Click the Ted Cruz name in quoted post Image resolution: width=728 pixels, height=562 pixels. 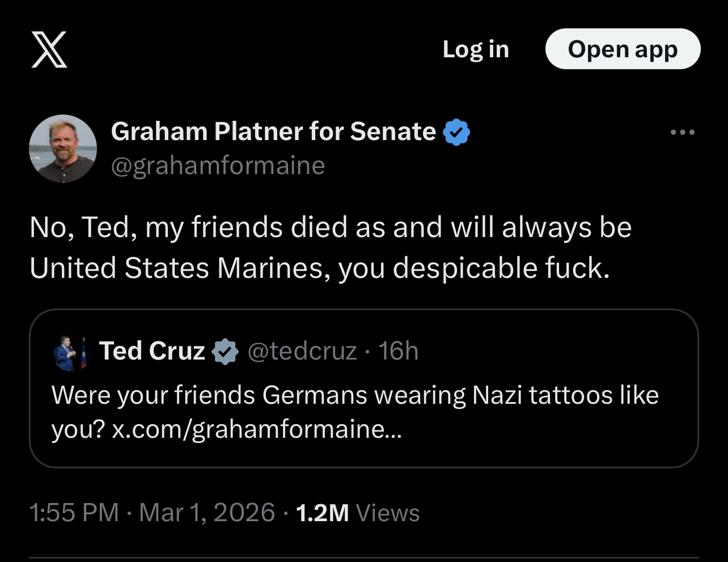pos(152,351)
